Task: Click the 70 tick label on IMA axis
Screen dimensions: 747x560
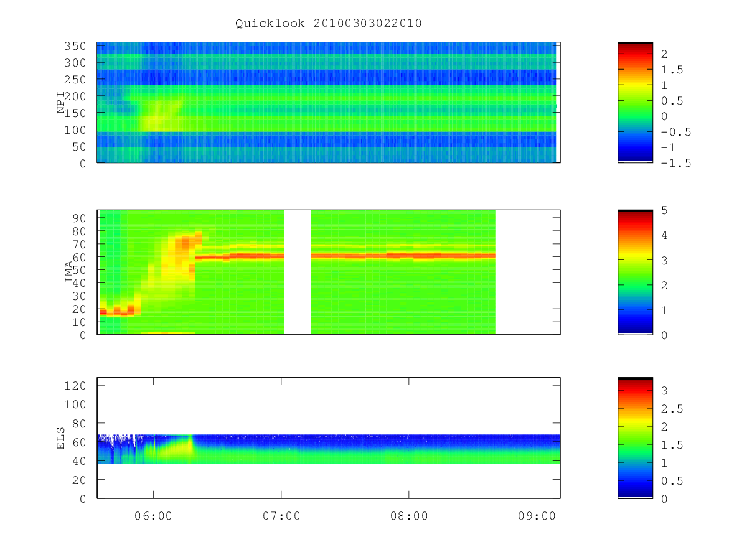Action: pyautogui.click(x=80, y=244)
